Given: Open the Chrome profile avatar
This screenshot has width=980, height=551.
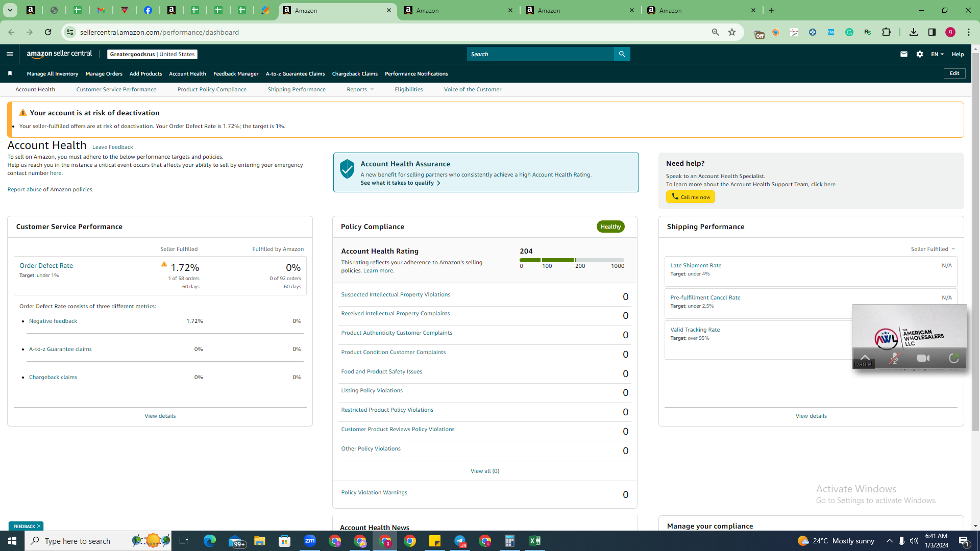Looking at the screenshot, I should click(x=950, y=32).
